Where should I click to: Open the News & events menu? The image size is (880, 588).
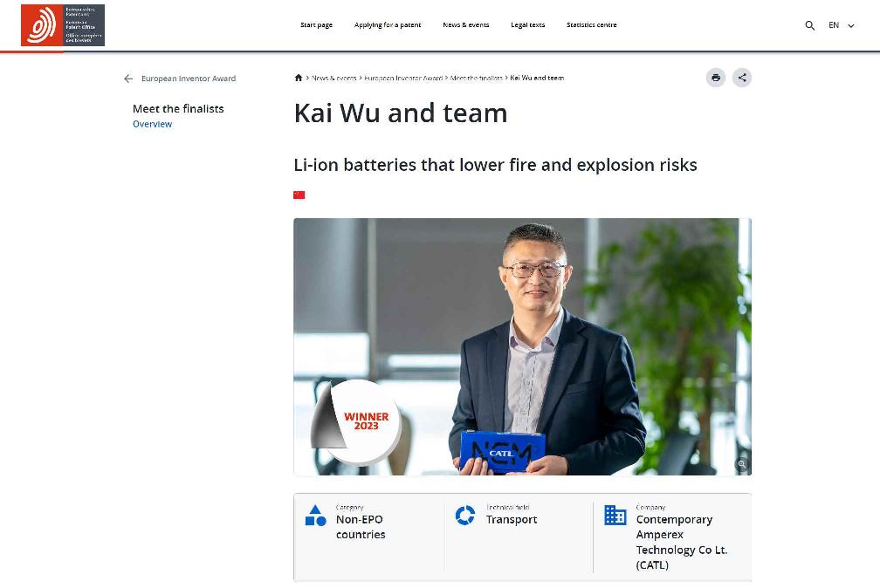[x=466, y=25]
